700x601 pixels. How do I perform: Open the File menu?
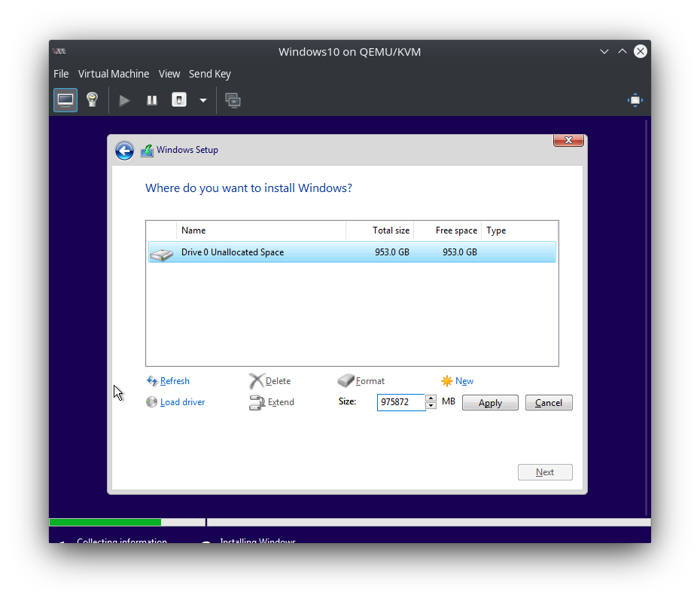coord(61,74)
